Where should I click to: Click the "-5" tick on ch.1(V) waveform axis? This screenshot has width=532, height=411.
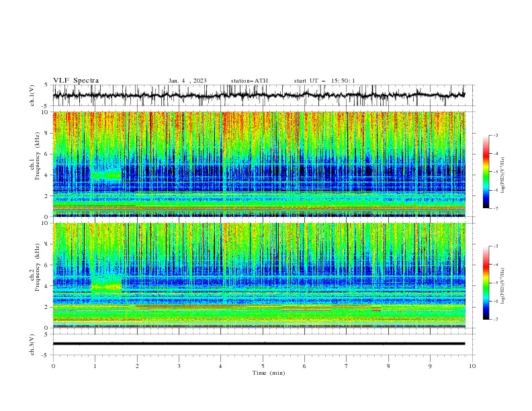45,106
